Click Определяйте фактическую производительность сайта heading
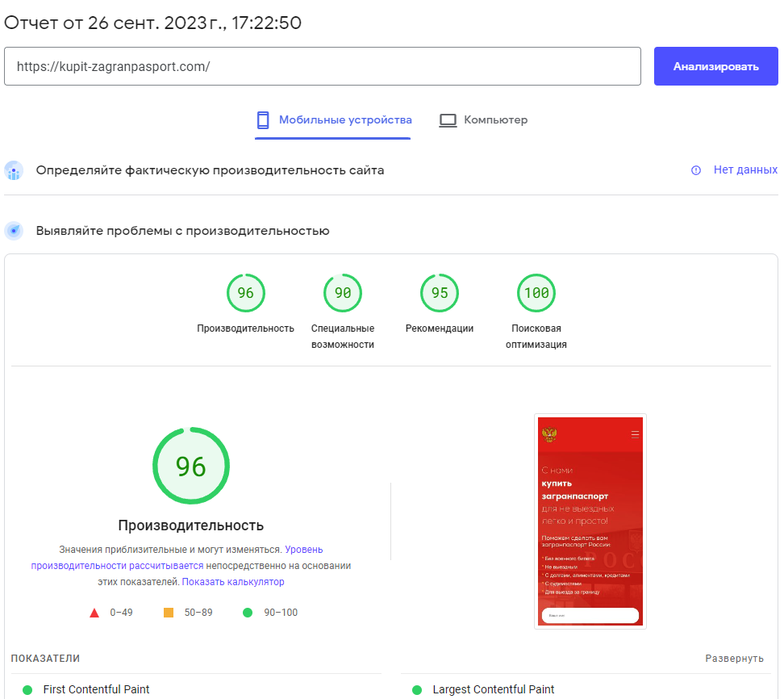Image resolution: width=784 pixels, height=699 pixels. coord(210,170)
